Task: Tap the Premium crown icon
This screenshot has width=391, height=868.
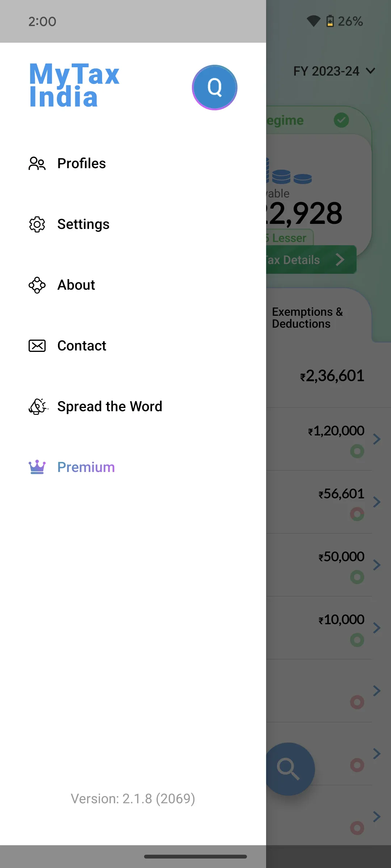Action: [37, 467]
